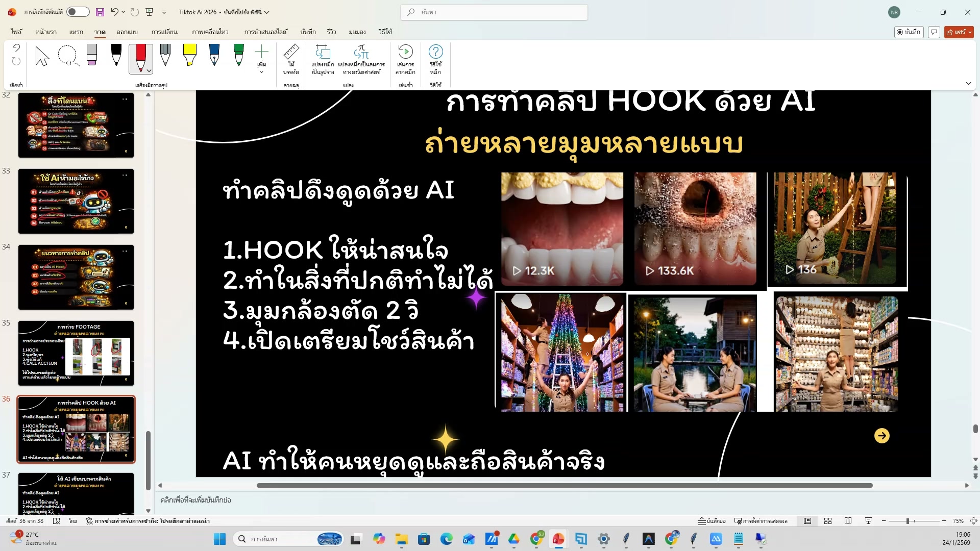Collapse the ribbon with the chevron
This screenshot has width=980, height=551.
click(x=968, y=83)
